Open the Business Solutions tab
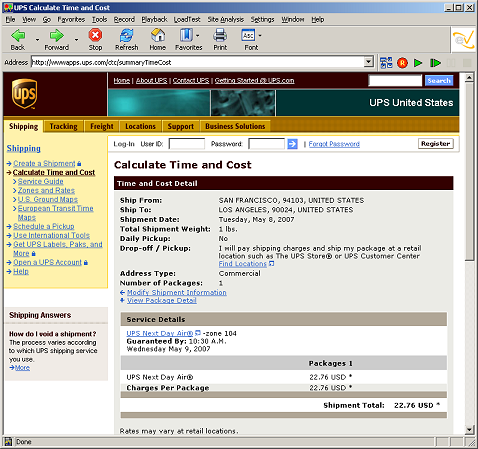Viewport: 478px width, 449px height. click(x=235, y=127)
